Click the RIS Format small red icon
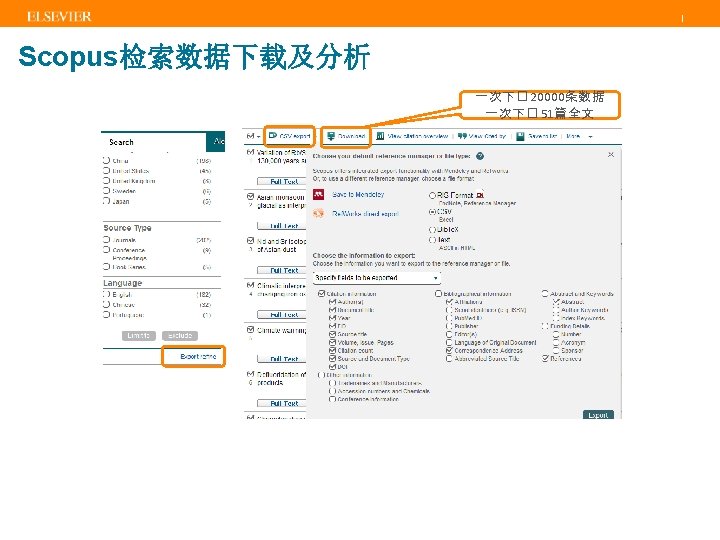This screenshot has width=720, height=540. 480,195
